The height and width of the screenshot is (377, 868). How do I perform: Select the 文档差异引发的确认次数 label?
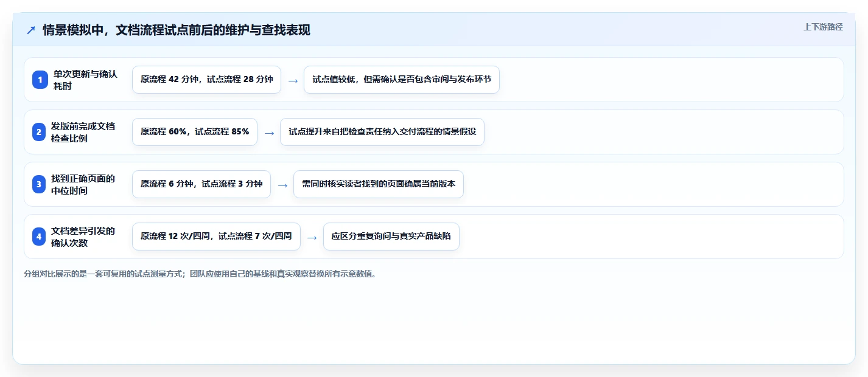83,237
